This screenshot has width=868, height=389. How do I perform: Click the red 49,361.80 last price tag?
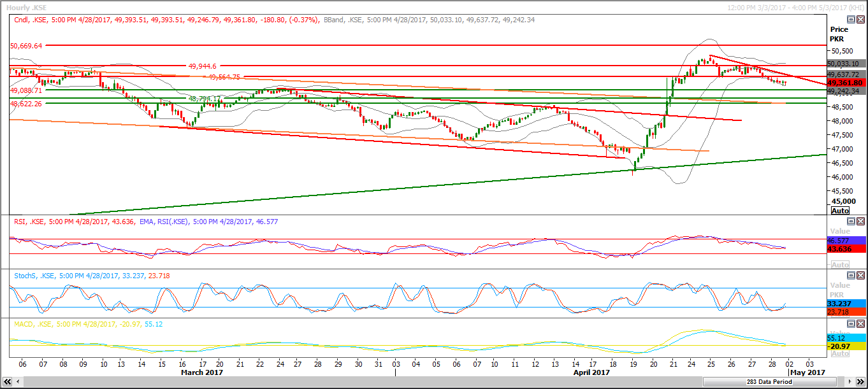[x=846, y=83]
